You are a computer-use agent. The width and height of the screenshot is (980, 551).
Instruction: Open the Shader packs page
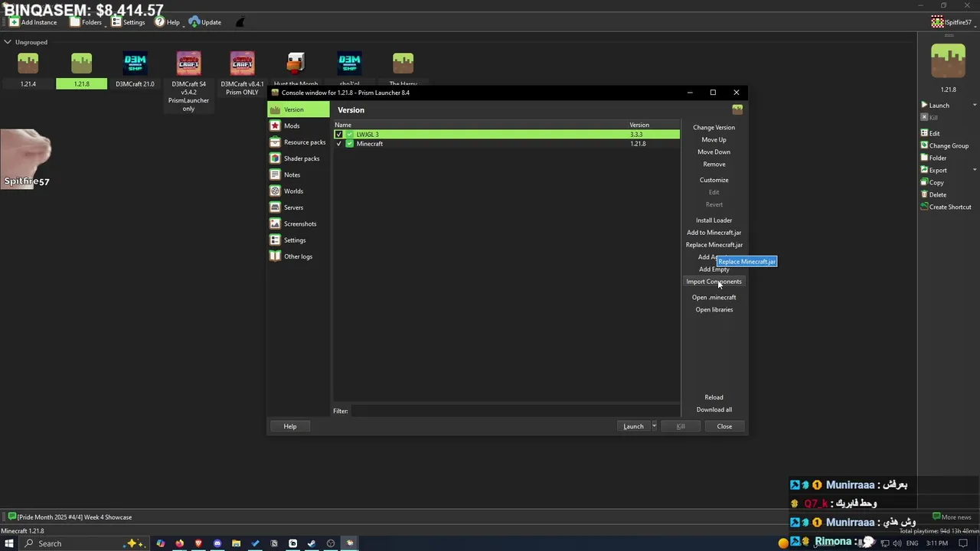click(299, 158)
